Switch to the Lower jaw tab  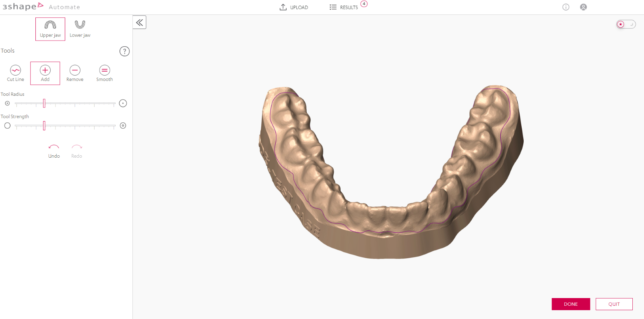click(x=80, y=29)
